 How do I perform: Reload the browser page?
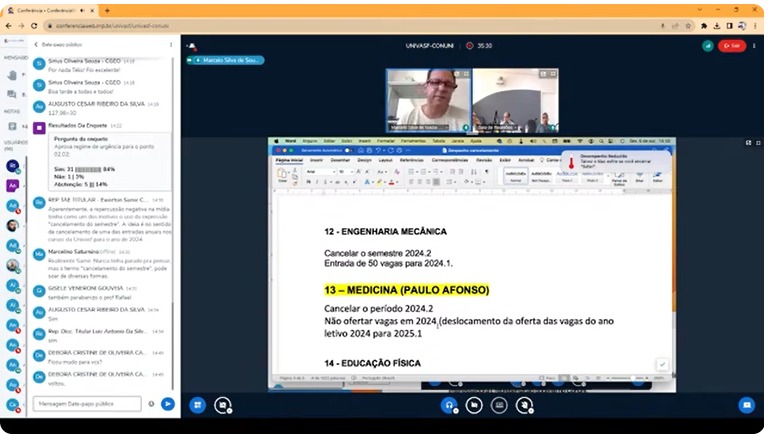[34, 25]
